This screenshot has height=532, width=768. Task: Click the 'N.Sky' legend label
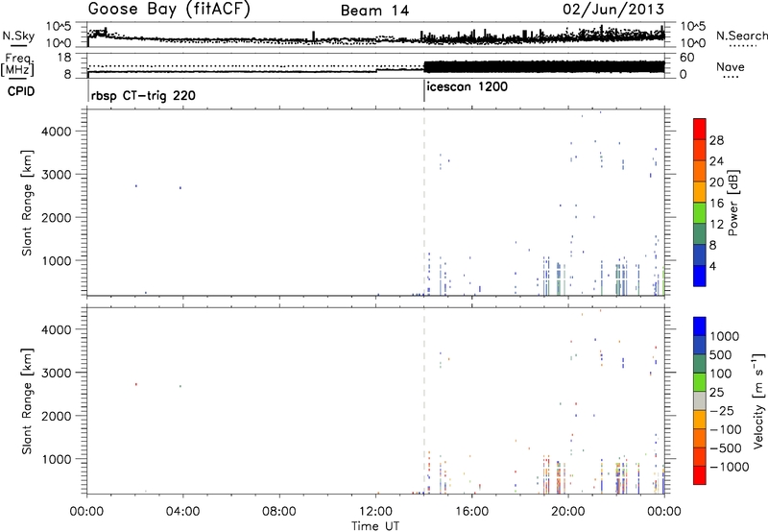tap(18, 36)
